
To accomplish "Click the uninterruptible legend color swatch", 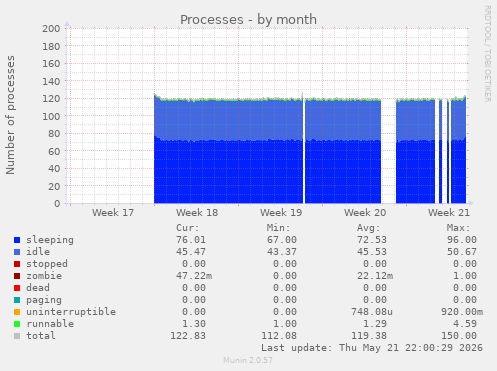I will [17, 312].
